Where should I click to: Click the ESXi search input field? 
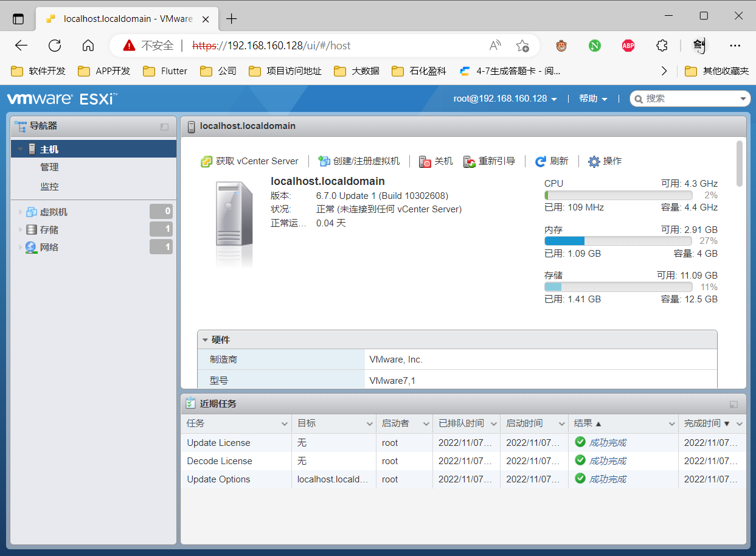690,99
